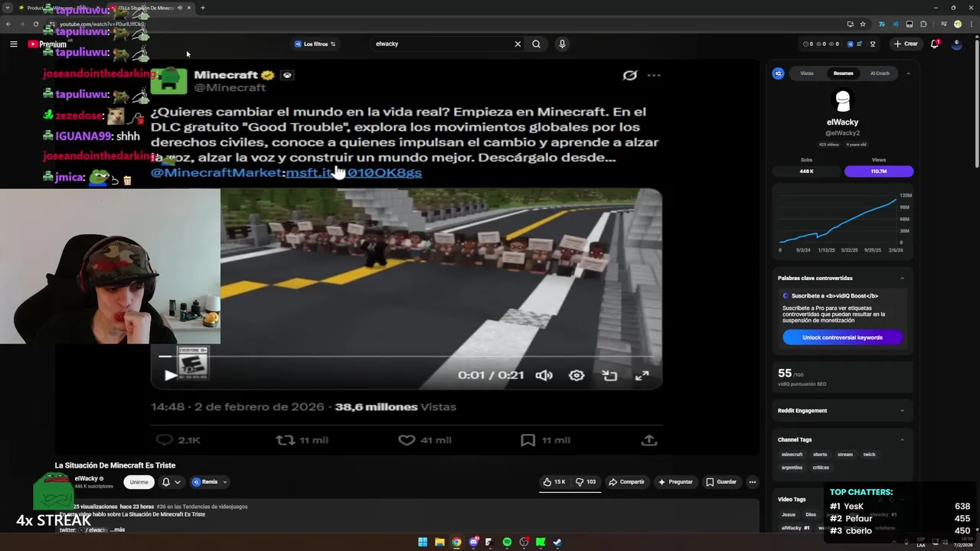Viewport: 980px width, 551px height.
Task: Click msft.it link in tweet
Action: pos(354,173)
